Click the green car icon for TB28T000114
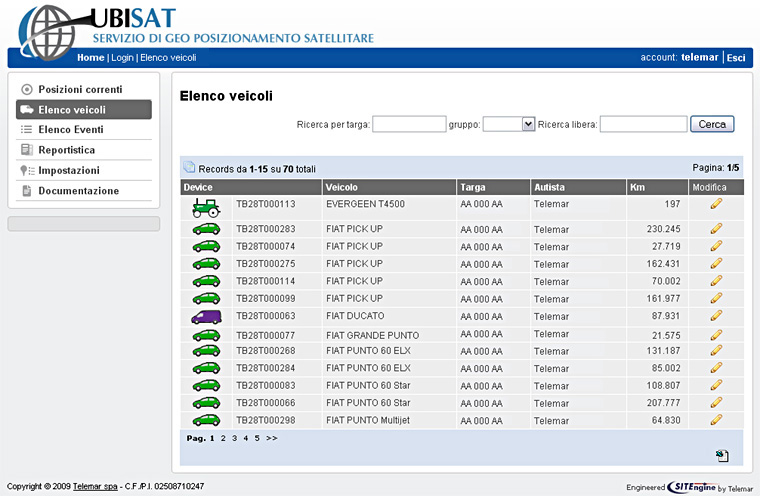This screenshot has height=496, width=760. (x=206, y=281)
